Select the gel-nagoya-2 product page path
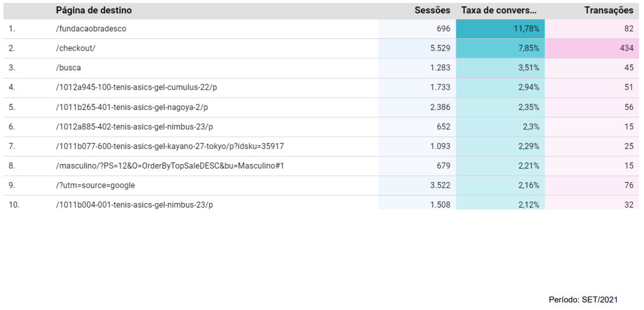The image size is (644, 310). 132,107
